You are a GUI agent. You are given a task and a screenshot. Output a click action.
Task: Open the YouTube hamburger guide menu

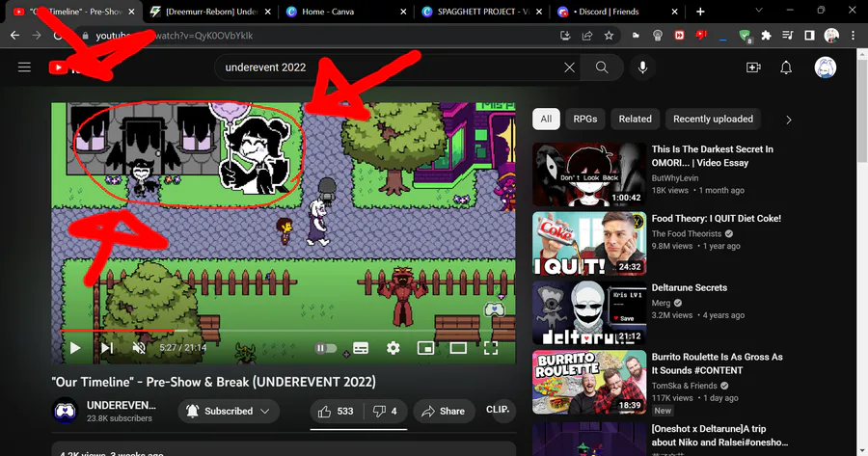click(24, 67)
